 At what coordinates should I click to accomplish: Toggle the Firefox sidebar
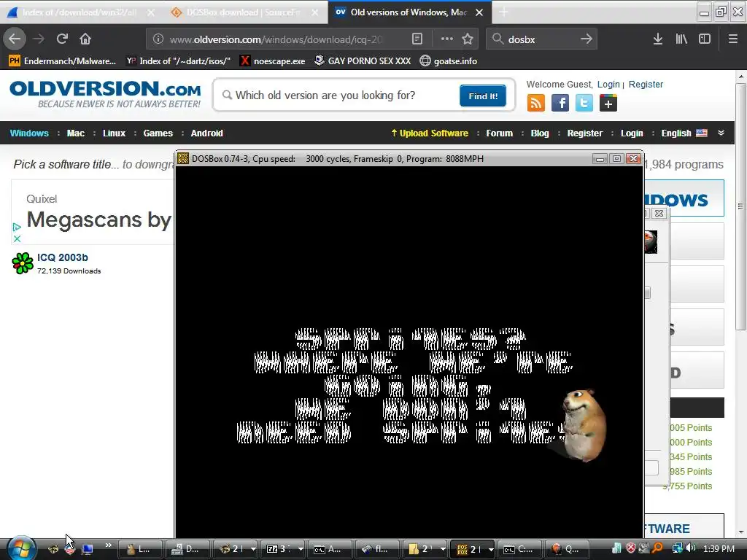point(705,39)
